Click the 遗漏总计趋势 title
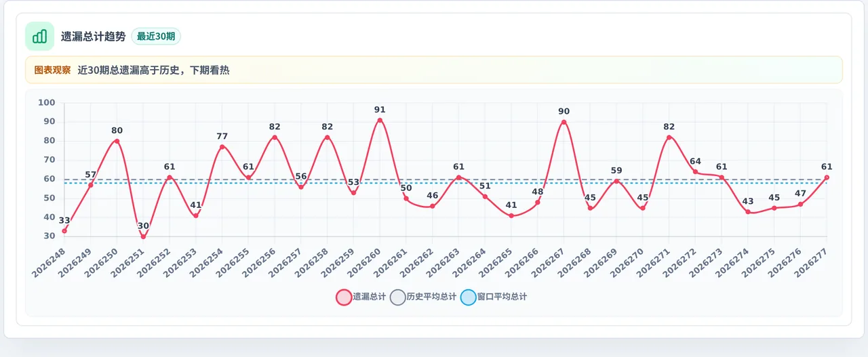Screen dimensions: 868x357 (93, 37)
